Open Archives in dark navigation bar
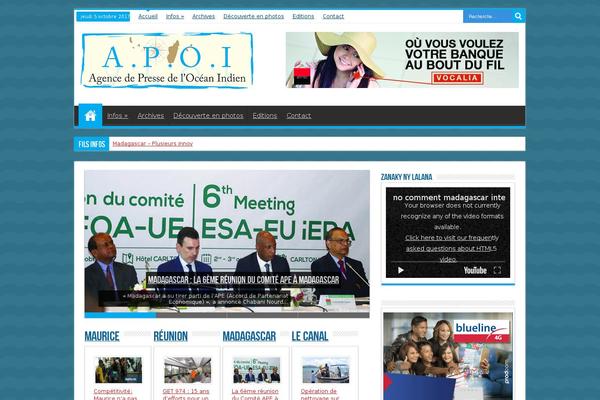Viewport: 600px width, 400px height. [150, 115]
